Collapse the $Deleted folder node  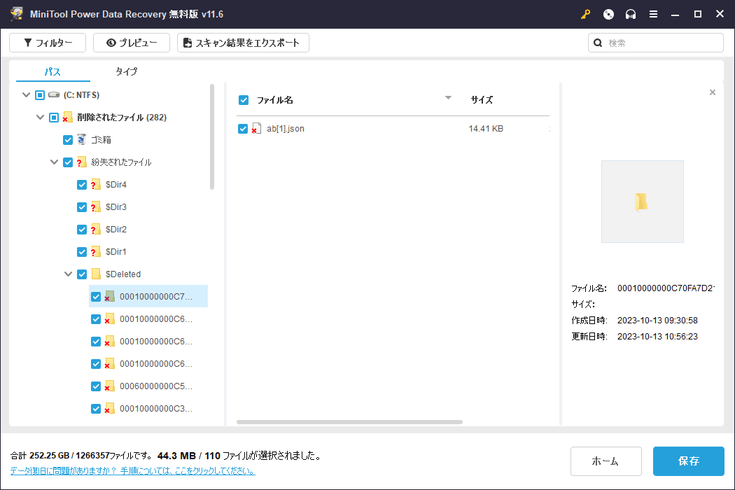point(68,274)
